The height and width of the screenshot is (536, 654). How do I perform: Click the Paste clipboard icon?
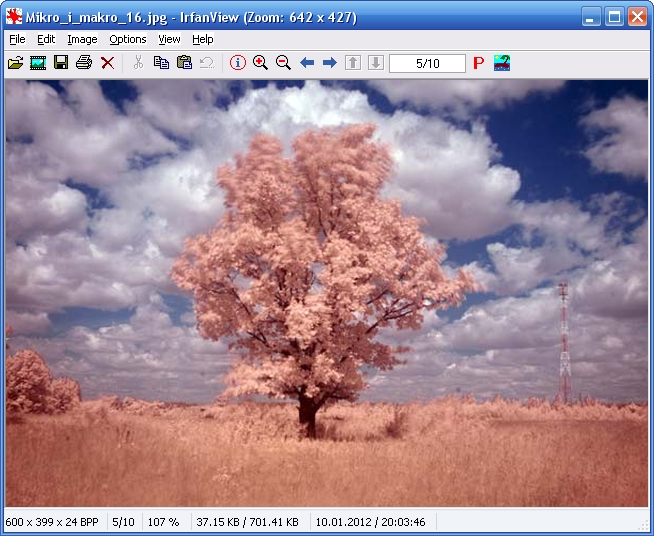coord(184,63)
